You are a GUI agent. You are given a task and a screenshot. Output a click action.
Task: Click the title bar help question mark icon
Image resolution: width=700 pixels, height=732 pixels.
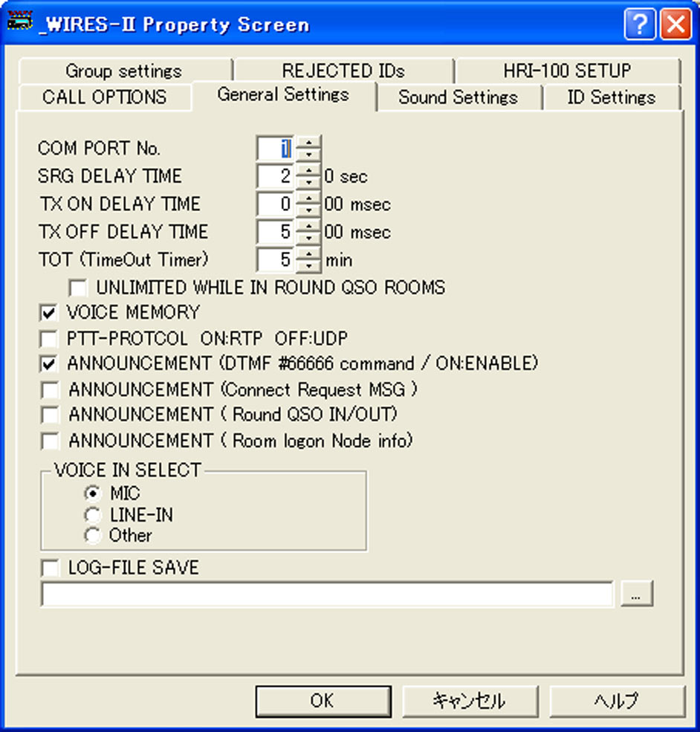coord(640,25)
